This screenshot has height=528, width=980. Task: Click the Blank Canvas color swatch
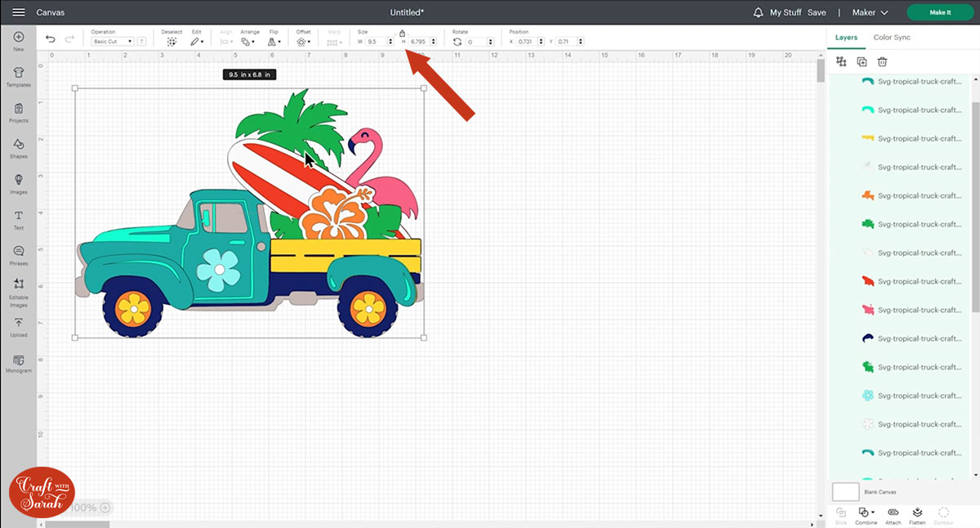pyautogui.click(x=845, y=491)
